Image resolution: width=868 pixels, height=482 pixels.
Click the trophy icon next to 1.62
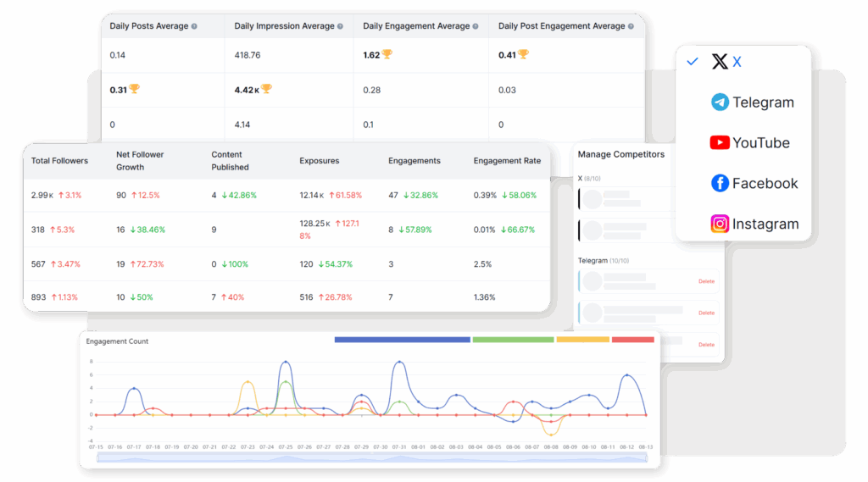coord(387,54)
